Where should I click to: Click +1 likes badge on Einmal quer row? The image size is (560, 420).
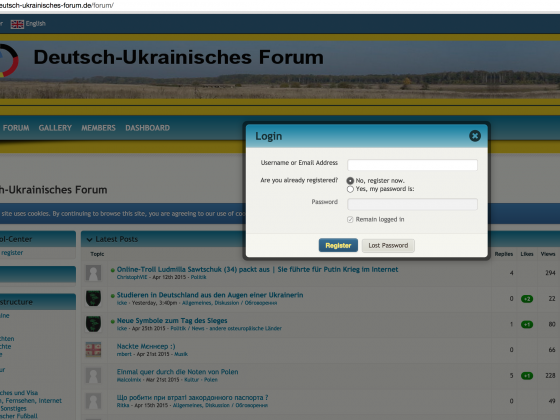point(527,376)
